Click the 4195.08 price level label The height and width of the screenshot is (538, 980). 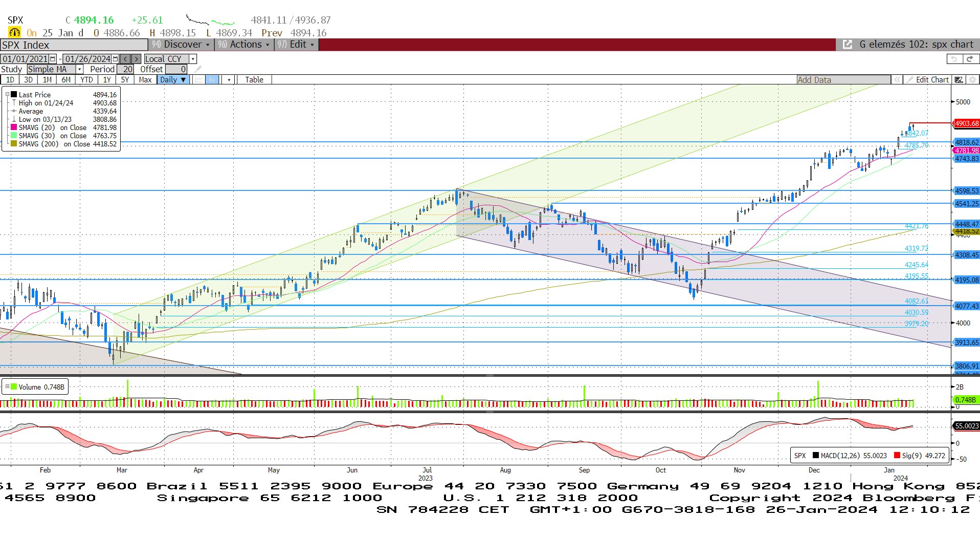(967, 280)
